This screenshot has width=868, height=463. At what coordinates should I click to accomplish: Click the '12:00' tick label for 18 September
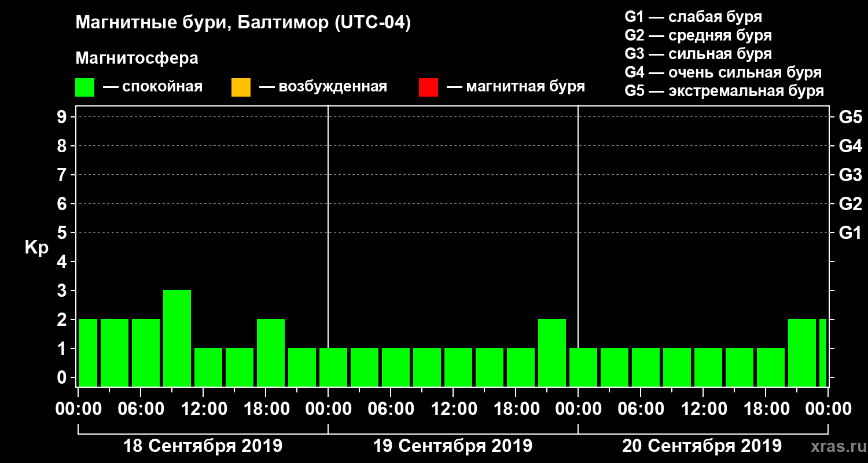pos(203,409)
